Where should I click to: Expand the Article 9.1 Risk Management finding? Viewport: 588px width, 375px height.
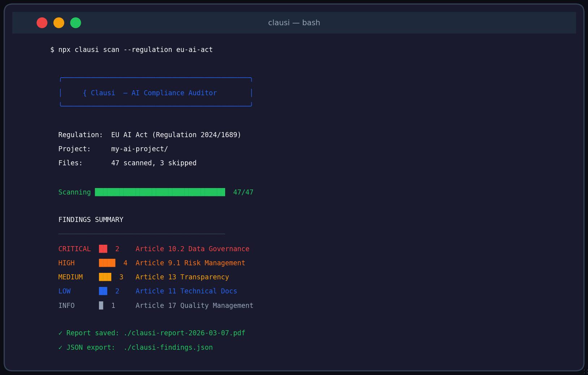190,263
